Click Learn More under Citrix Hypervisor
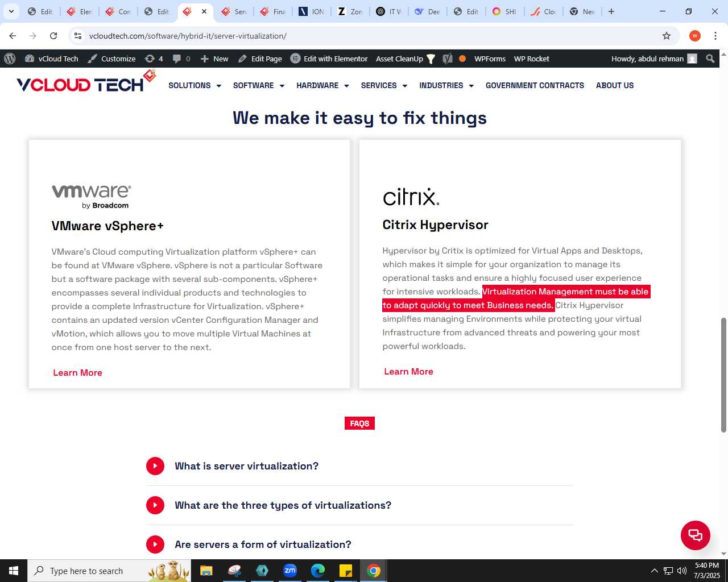The height and width of the screenshot is (582, 728). [x=408, y=372]
